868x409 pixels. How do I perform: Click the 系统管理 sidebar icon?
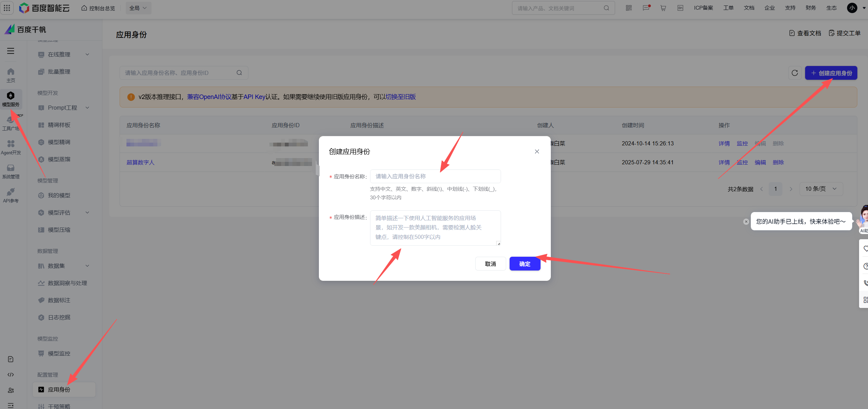pyautogui.click(x=11, y=171)
